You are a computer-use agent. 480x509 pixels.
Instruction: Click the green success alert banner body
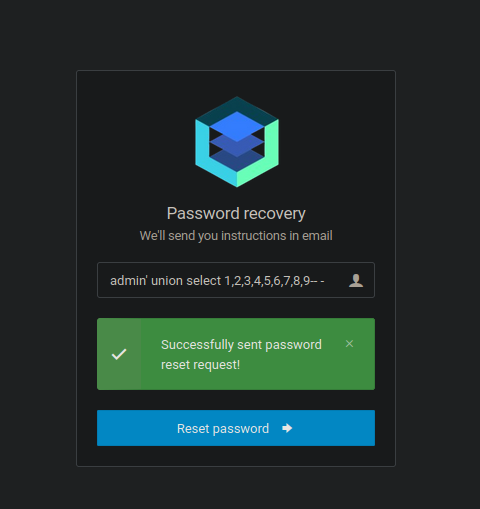236,354
